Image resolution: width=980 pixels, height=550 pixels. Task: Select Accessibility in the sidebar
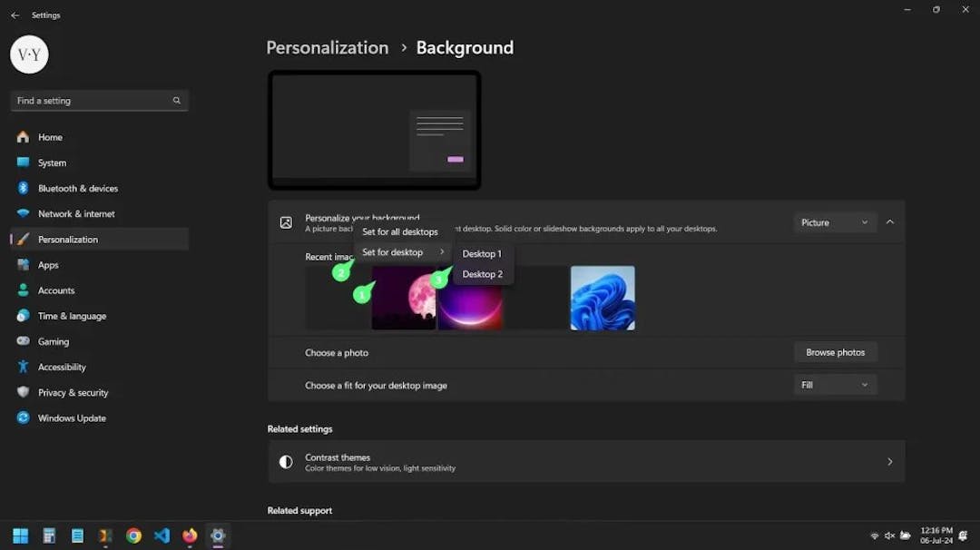click(61, 366)
